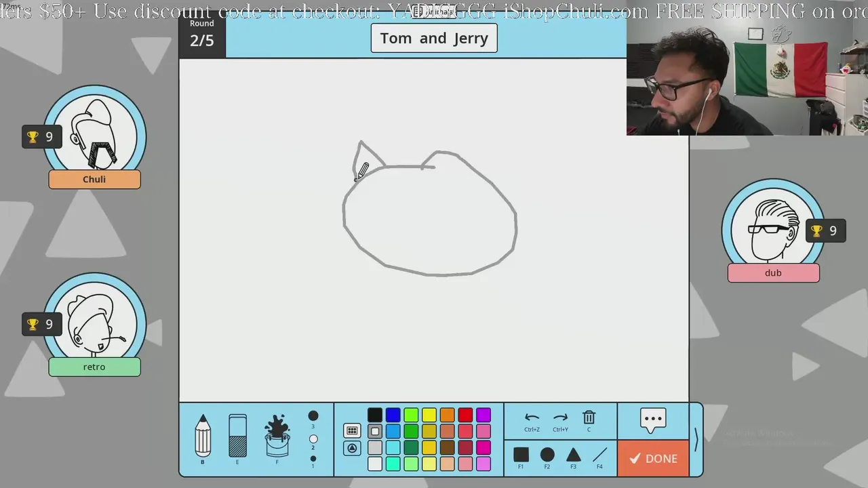
Task: Choose brush size 2, medium
Action: (x=313, y=439)
